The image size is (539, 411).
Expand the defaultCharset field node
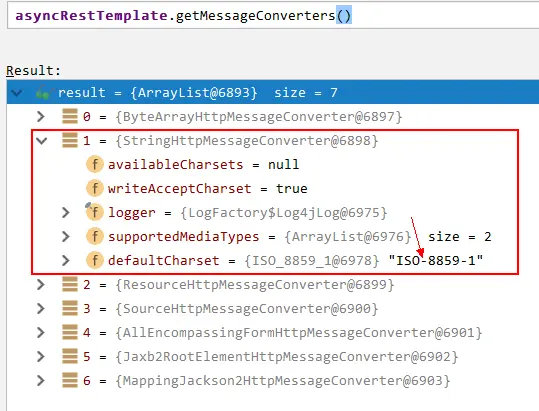click(x=66, y=261)
